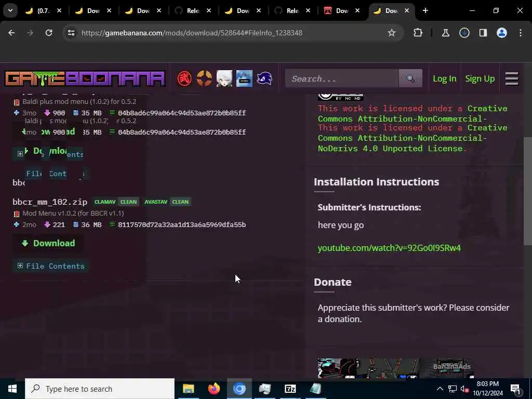
Task: Click the muted volume tray icon
Action: (x=465, y=389)
